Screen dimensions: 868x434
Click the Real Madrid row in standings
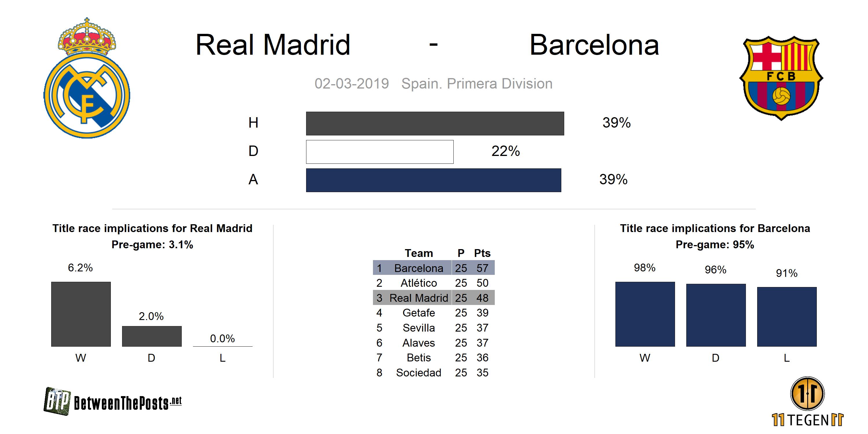coord(433,298)
